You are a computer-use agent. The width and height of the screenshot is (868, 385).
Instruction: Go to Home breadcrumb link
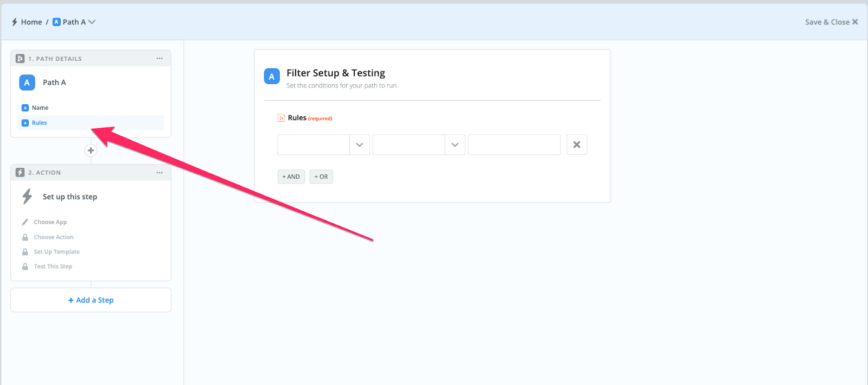(x=31, y=22)
